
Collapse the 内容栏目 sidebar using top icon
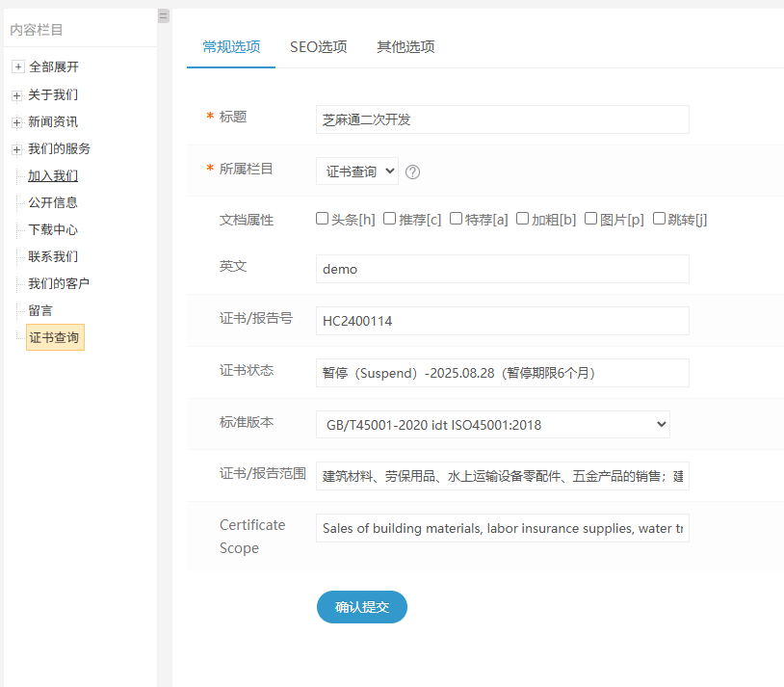tap(162, 15)
